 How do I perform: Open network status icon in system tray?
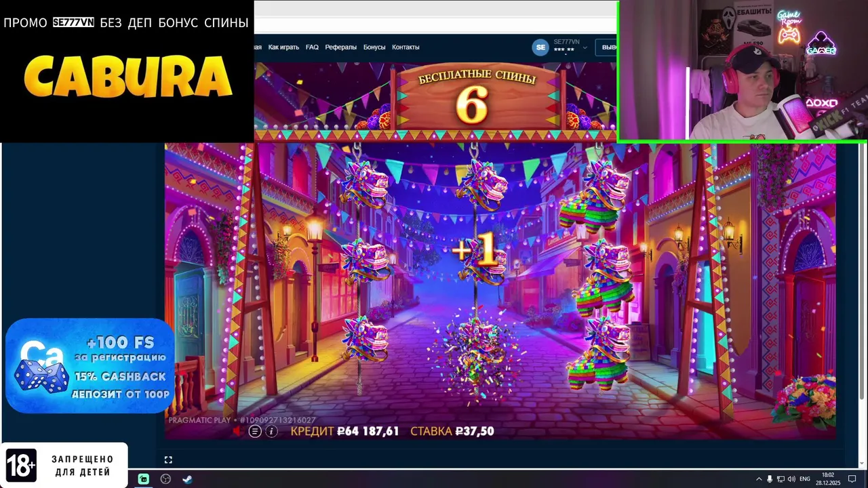point(781,479)
